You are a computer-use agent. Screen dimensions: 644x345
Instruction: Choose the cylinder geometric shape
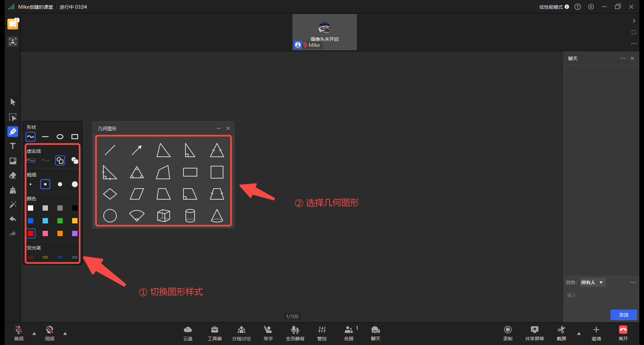pos(190,216)
